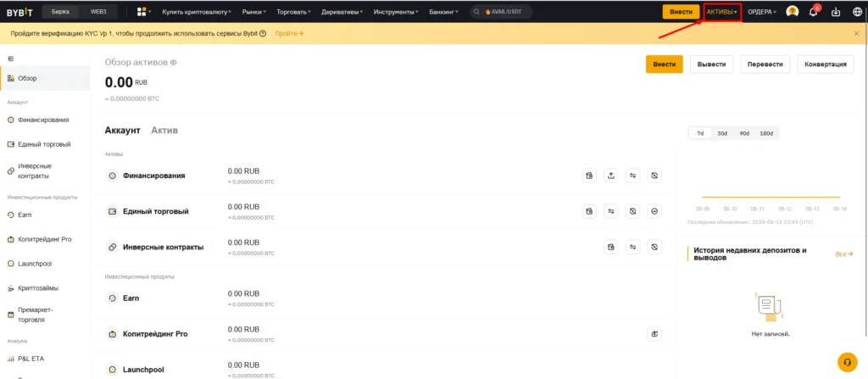Expand Рынки dropdown
Image resolution: width=868 pixels, height=379 pixels.
click(x=254, y=12)
